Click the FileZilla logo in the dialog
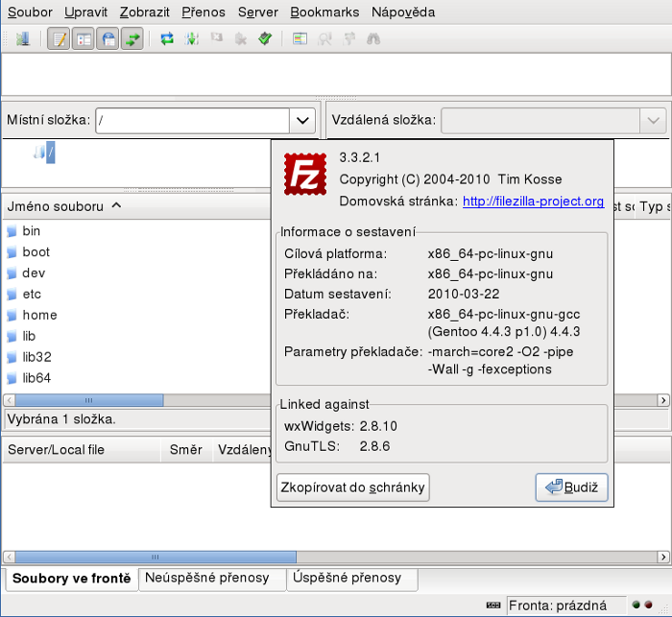Screen dimensions: 672x617 (305, 174)
